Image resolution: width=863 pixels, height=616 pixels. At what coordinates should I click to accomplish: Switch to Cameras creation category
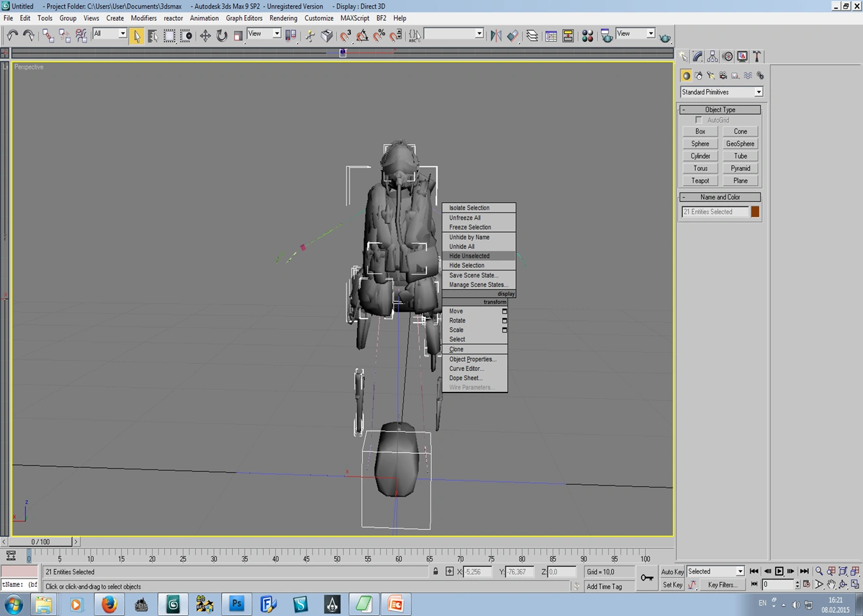(x=723, y=76)
